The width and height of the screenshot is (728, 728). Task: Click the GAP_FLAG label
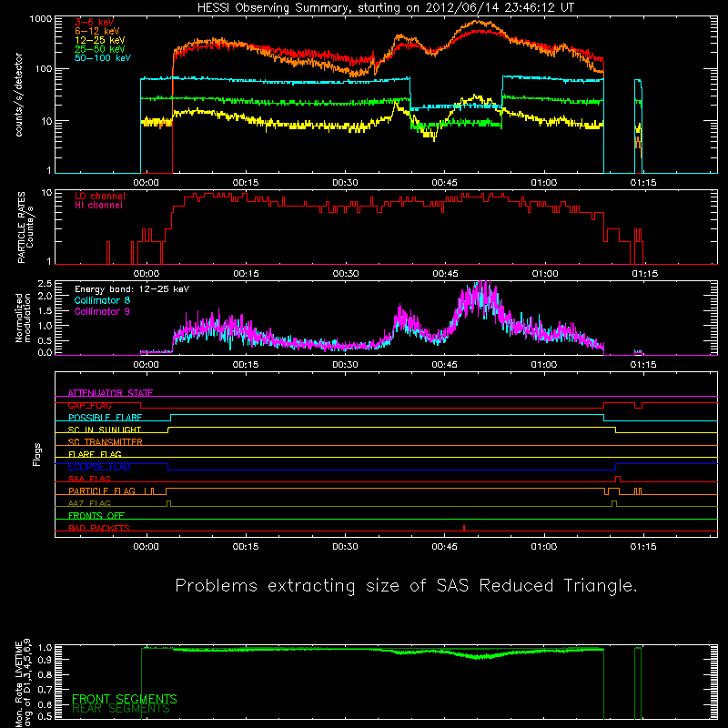coord(89,405)
